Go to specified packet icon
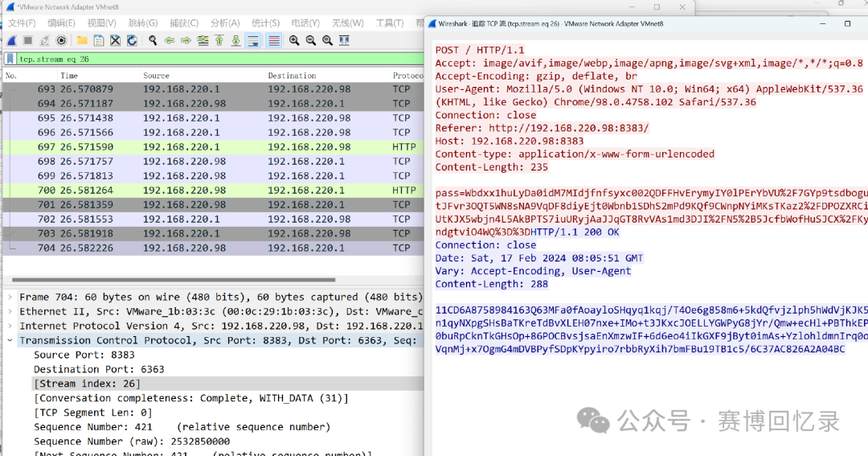868x456 pixels. coord(203,40)
